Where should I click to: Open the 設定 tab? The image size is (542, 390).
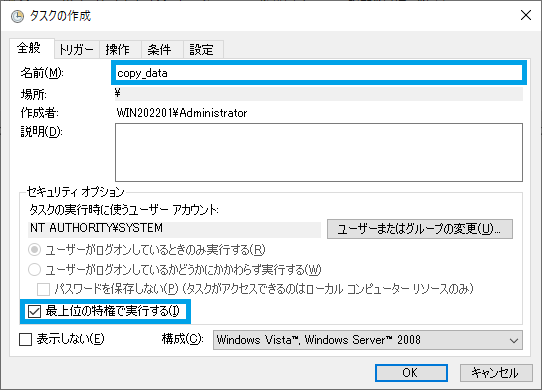click(203, 49)
